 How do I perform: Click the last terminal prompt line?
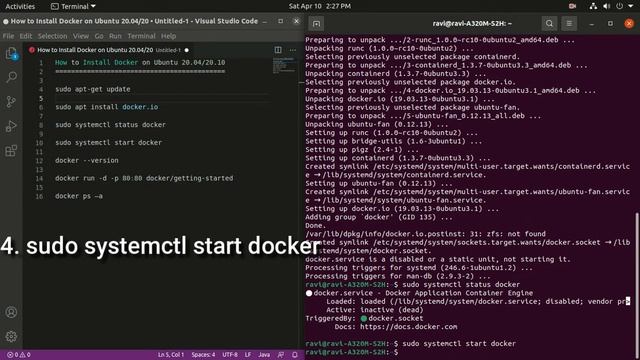tap(351, 352)
